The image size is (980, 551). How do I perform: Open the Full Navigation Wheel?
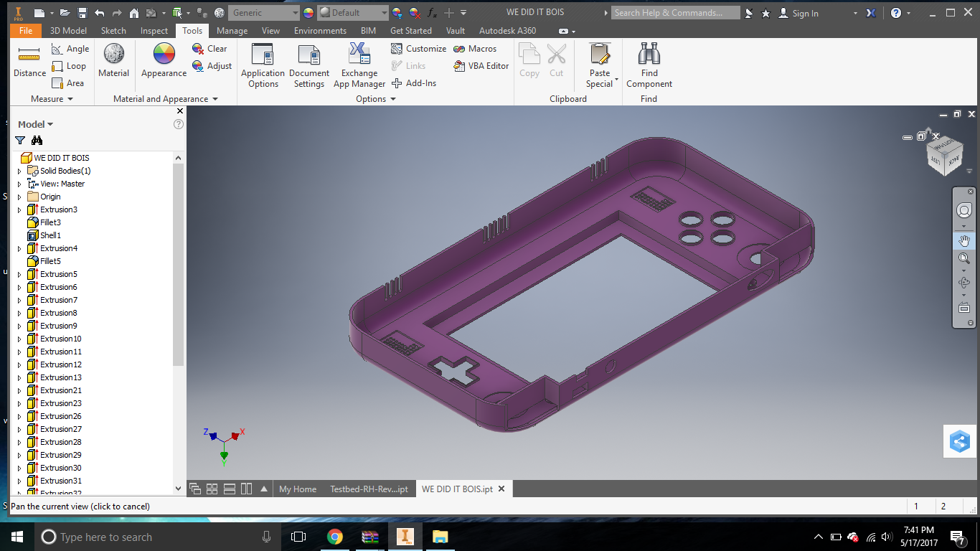964,211
